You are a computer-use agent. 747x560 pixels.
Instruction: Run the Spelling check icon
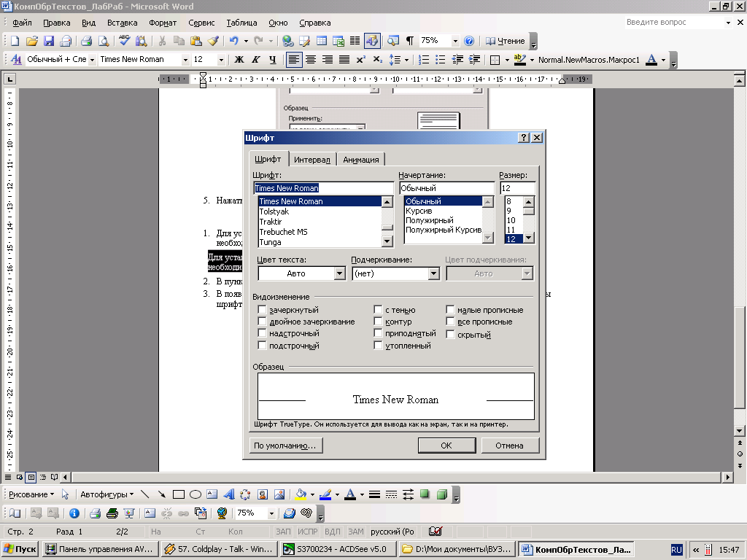[124, 41]
